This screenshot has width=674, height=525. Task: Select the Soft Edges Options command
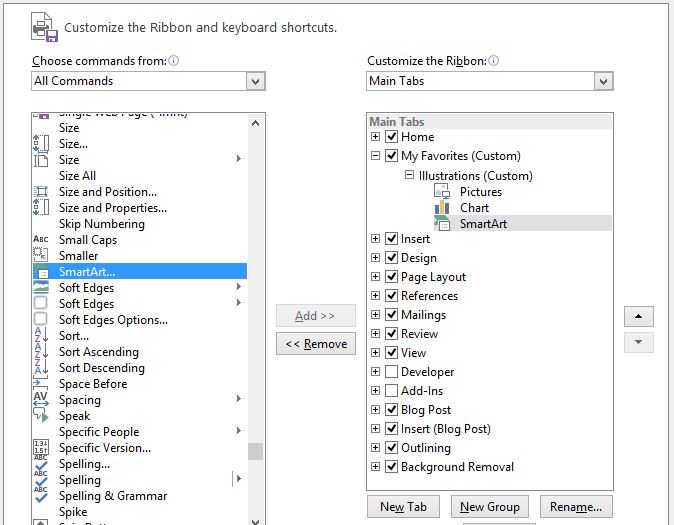[113, 320]
